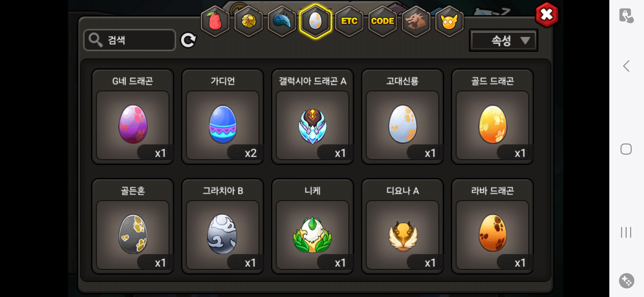
Task: Select the gold nugget category tab
Action: click(x=249, y=21)
